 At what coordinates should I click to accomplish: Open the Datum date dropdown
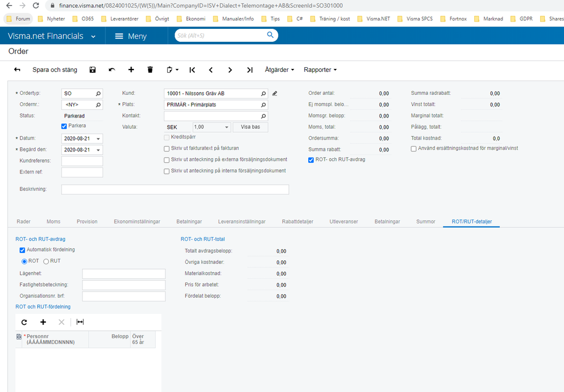98,139
